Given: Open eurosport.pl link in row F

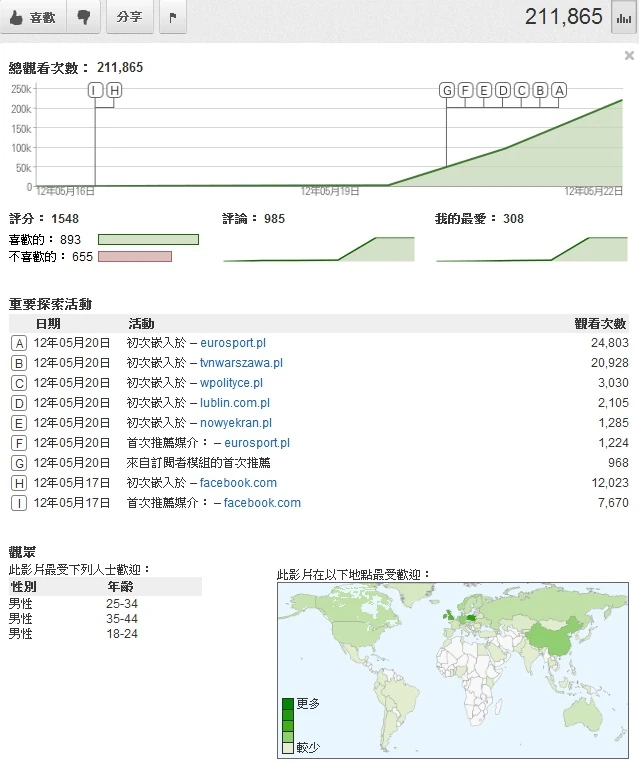Looking at the screenshot, I should point(257,443).
